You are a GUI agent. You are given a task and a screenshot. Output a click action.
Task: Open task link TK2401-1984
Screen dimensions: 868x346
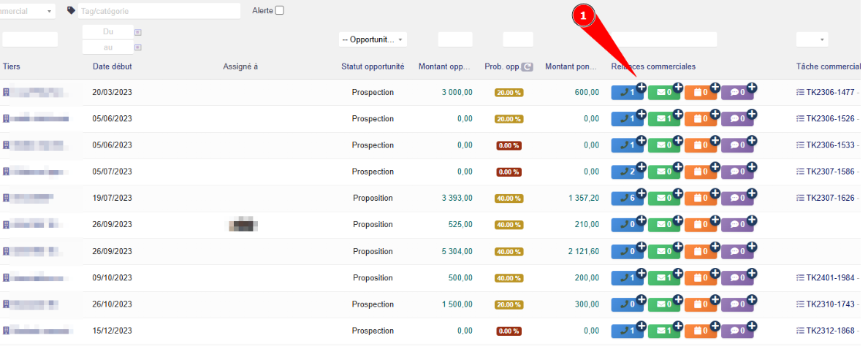point(829,278)
